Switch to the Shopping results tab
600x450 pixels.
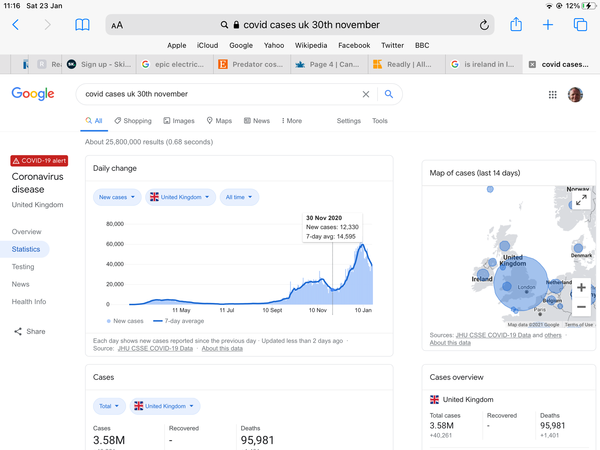coord(133,121)
